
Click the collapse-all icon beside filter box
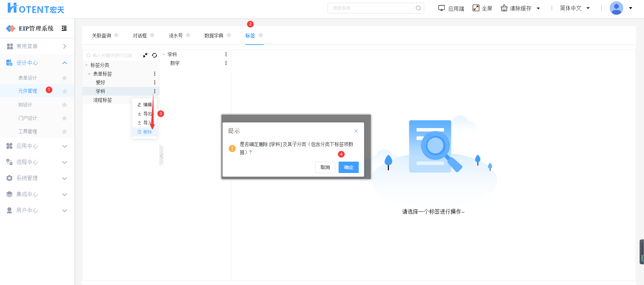point(145,55)
